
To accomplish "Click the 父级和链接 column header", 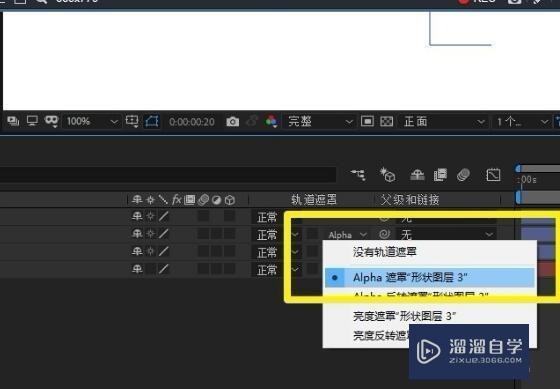I will (410, 200).
